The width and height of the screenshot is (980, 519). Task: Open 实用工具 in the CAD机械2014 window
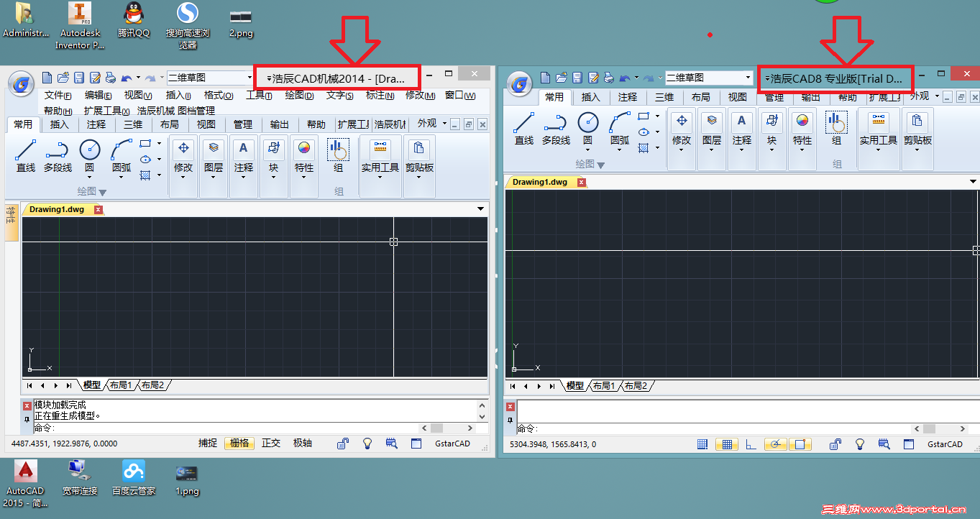(x=380, y=159)
